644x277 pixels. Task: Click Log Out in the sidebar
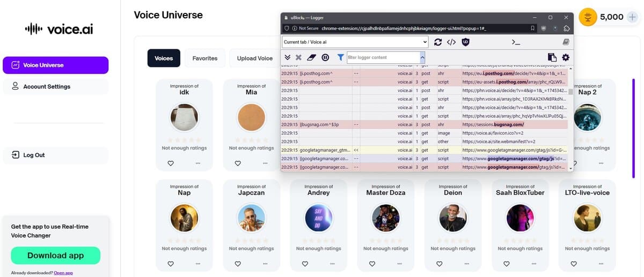55,155
